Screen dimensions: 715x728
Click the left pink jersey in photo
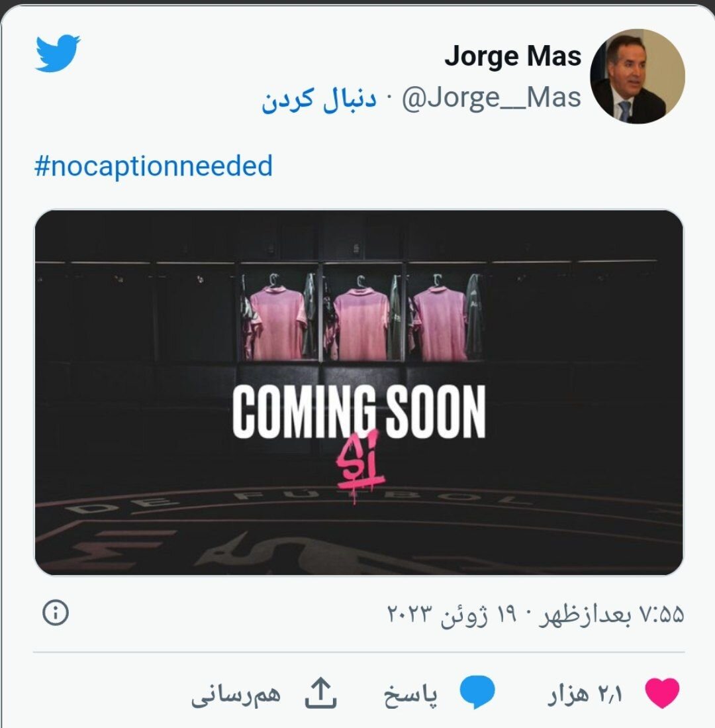(x=279, y=323)
